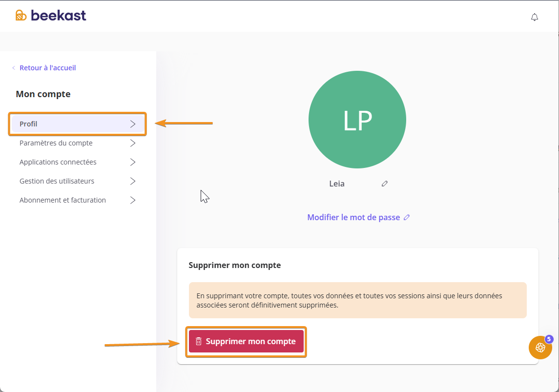559x392 pixels.
Task: Expand Gestion des utilisateurs chevron
Action: [x=133, y=181]
